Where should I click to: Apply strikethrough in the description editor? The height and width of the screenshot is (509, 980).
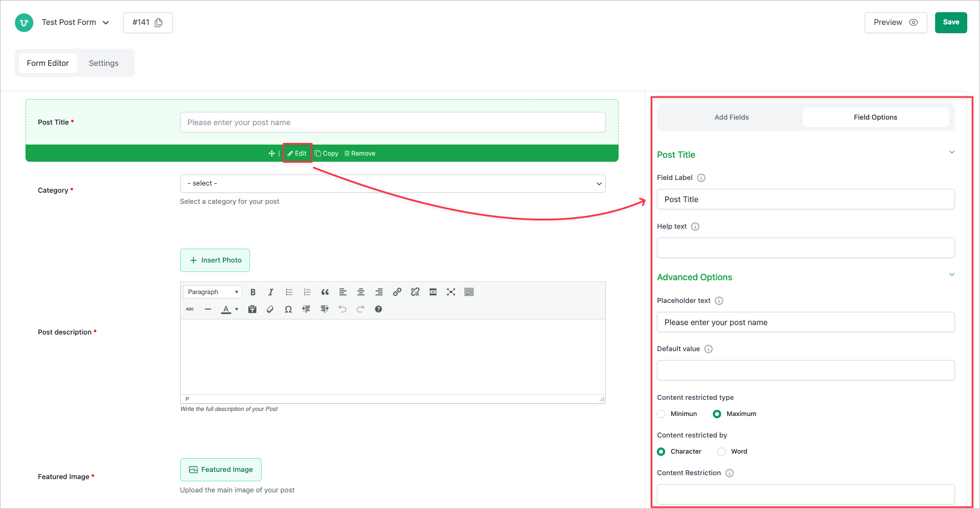click(190, 309)
